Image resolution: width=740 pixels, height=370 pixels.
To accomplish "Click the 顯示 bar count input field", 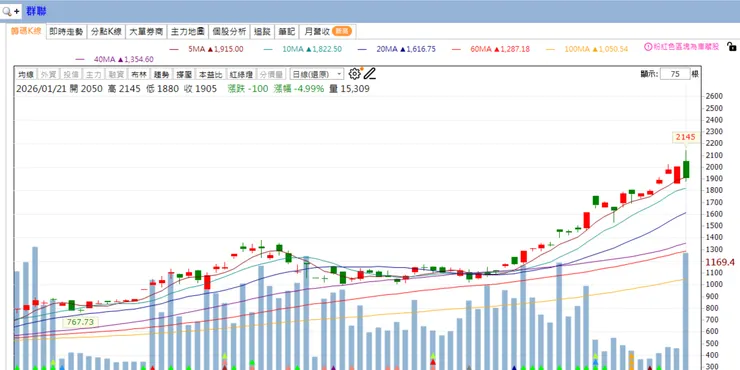I will click(x=675, y=74).
